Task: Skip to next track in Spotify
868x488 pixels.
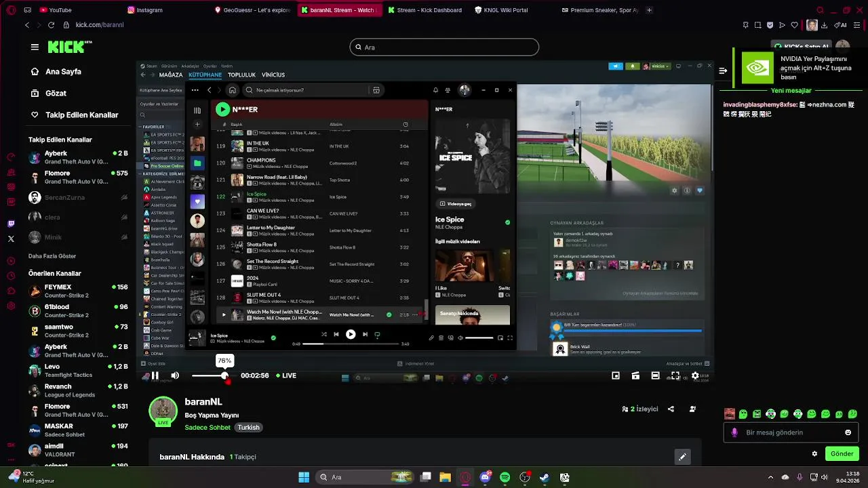Action: coord(365,334)
